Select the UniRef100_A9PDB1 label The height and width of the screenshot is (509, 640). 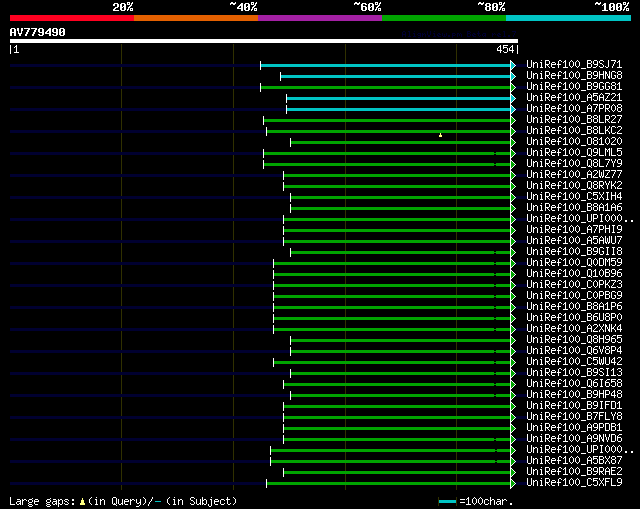click(574, 428)
